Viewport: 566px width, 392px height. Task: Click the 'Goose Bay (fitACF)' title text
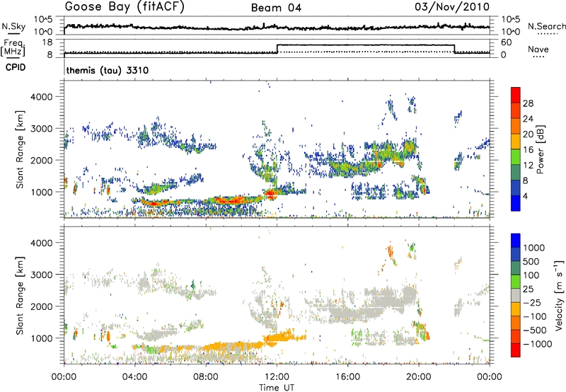pyautogui.click(x=125, y=7)
